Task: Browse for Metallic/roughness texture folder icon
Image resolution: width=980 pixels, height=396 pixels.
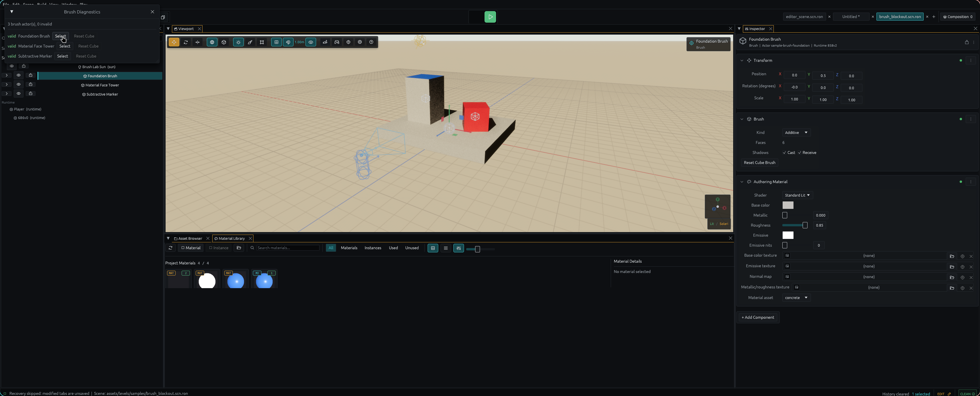Action: coord(952,288)
